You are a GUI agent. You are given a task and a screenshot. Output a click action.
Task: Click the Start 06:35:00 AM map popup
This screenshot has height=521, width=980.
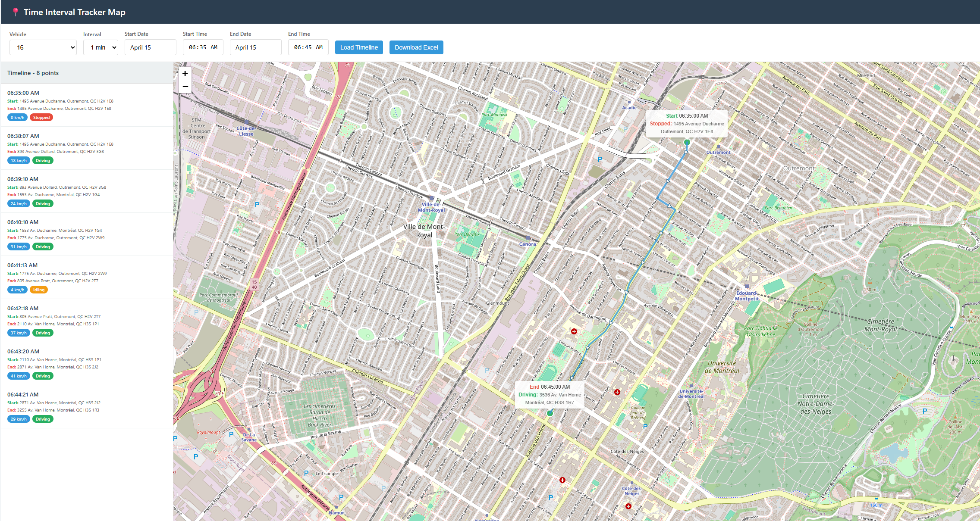click(x=687, y=124)
